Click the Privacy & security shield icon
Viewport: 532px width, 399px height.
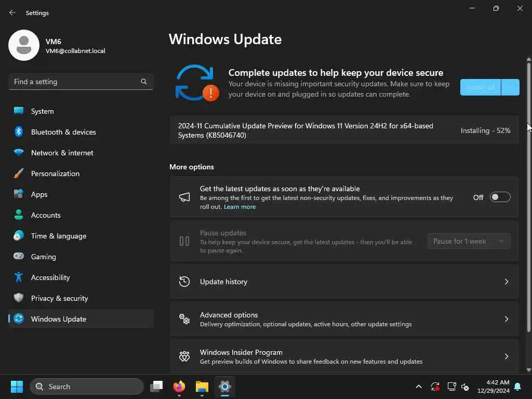click(19, 298)
